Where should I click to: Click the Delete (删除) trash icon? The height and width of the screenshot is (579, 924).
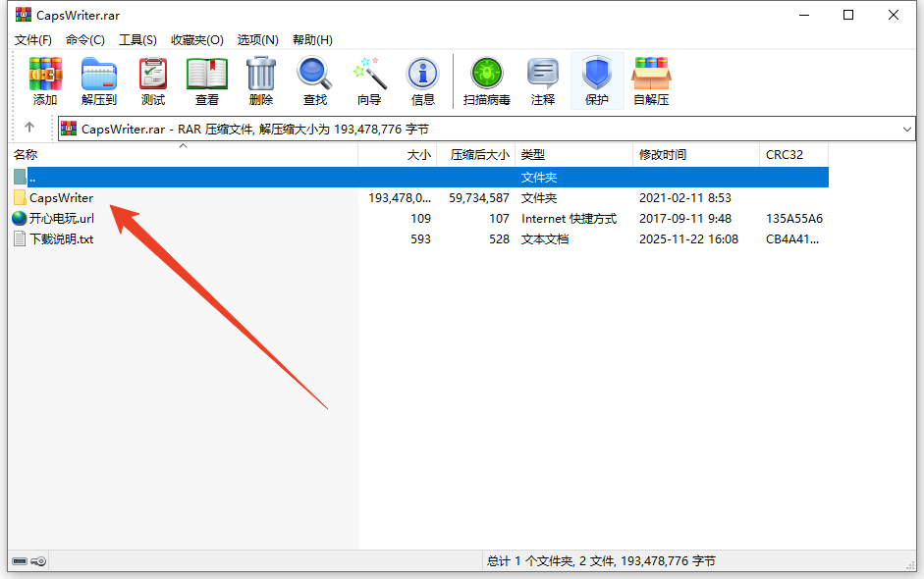[261, 80]
